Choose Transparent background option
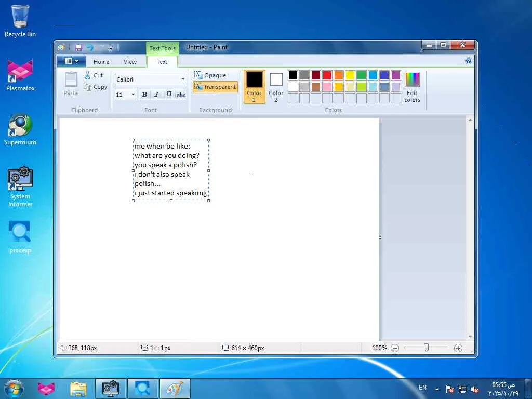This screenshot has width=532, height=399. coord(215,87)
